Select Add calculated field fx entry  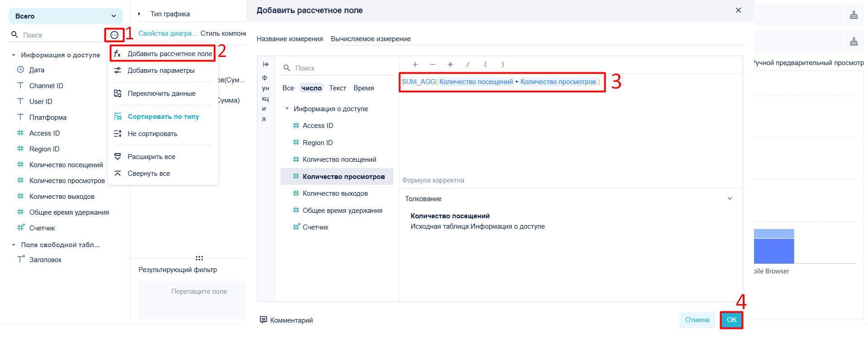[163, 54]
